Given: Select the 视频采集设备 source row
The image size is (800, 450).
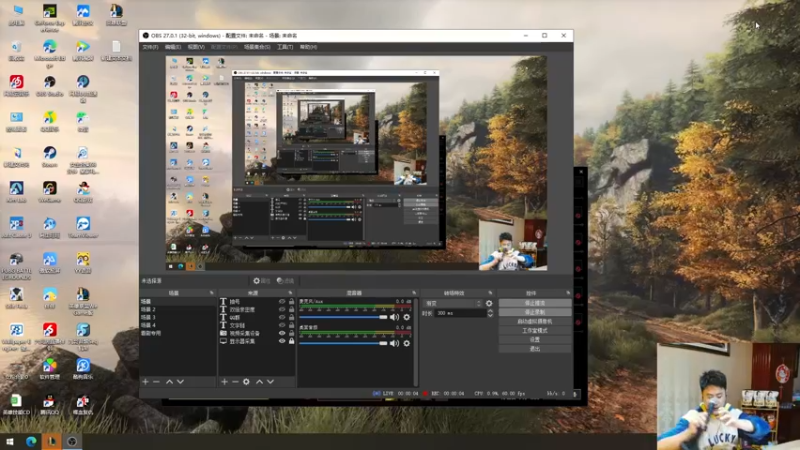Looking at the screenshot, I should click(x=257, y=333).
